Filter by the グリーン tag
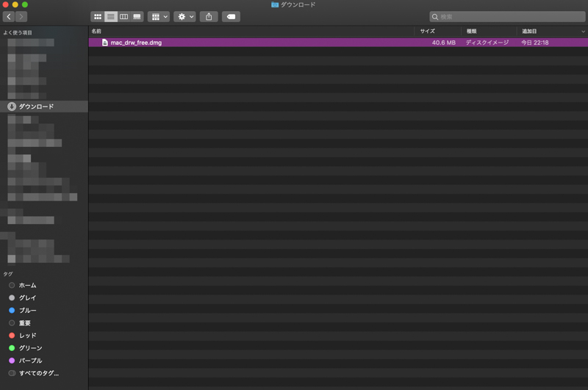 31,348
